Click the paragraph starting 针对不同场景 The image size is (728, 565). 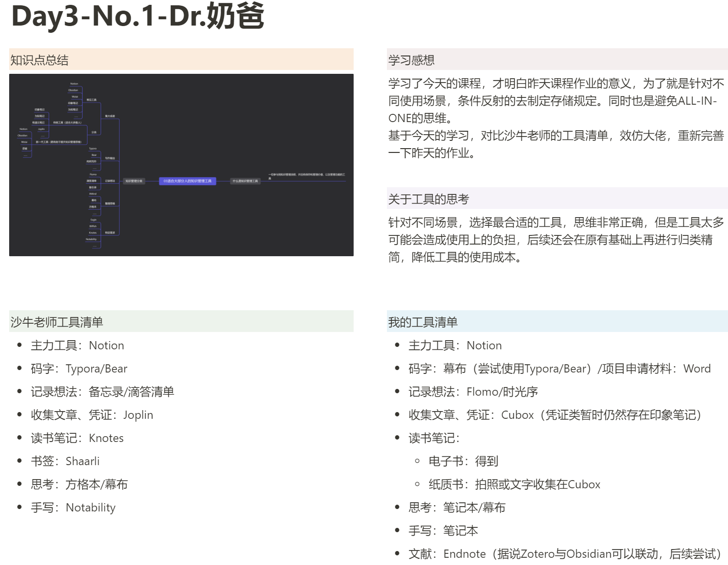tap(556, 240)
